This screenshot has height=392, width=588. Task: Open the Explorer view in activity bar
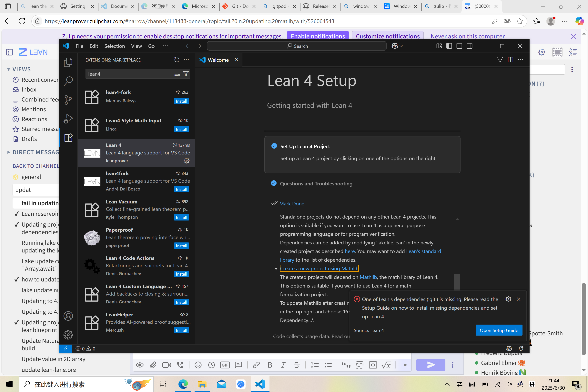pos(68,62)
